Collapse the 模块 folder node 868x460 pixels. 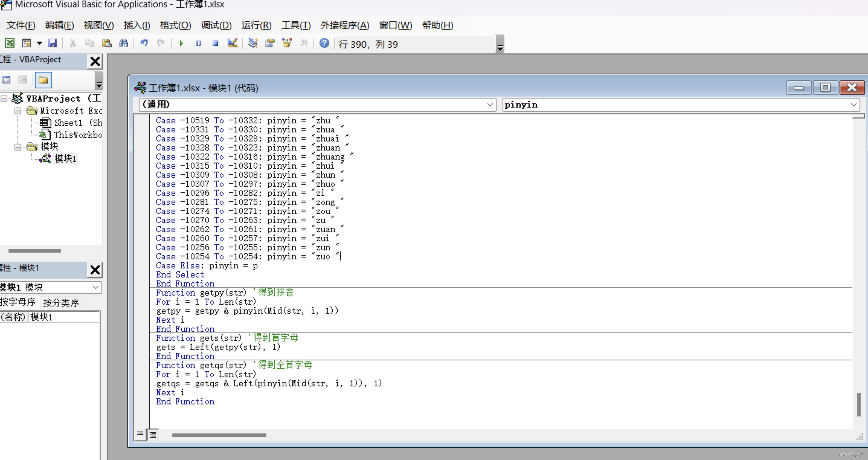(x=18, y=147)
